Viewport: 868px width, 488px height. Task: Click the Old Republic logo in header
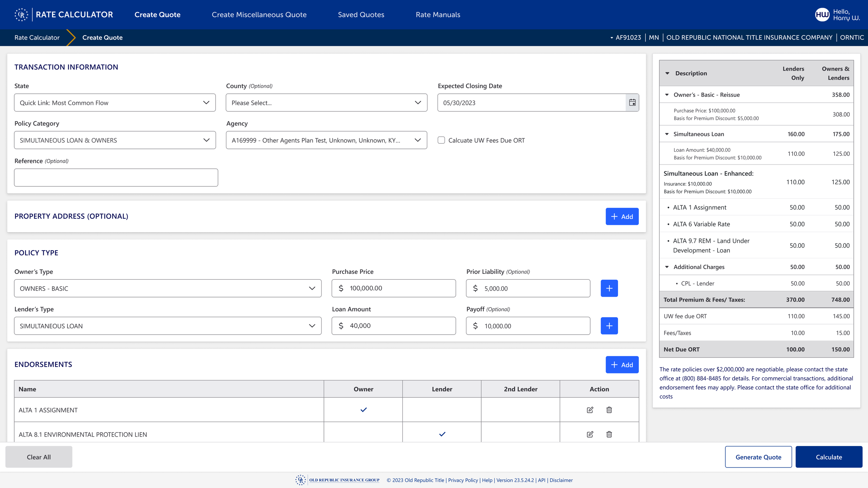click(22, 15)
